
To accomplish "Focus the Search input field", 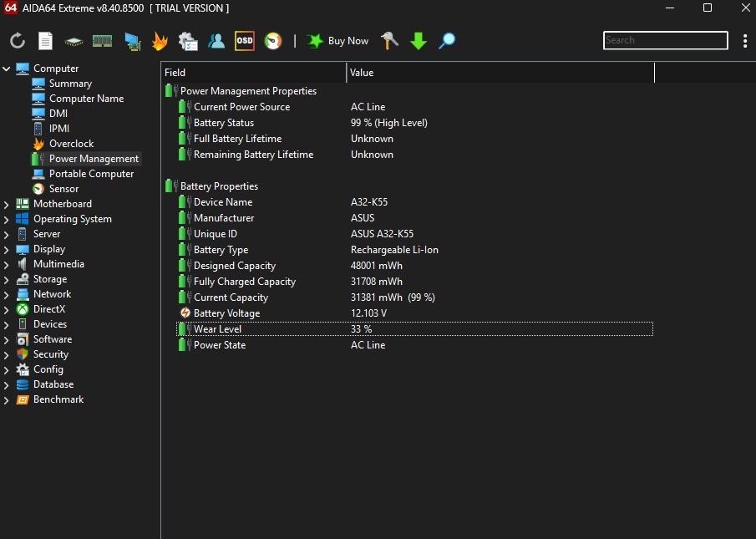I will (x=665, y=40).
